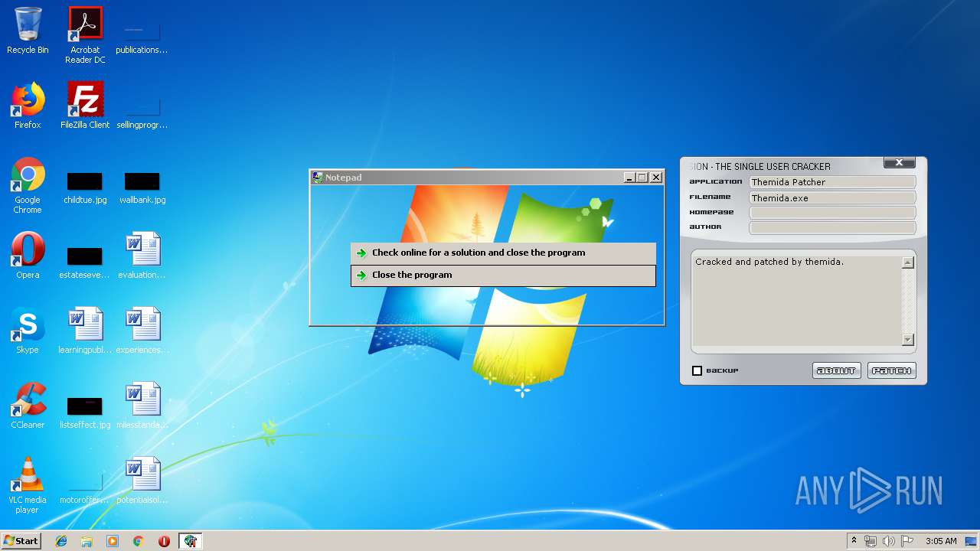Select the evaluation Word document icon
The image size is (980, 551).
point(142,256)
